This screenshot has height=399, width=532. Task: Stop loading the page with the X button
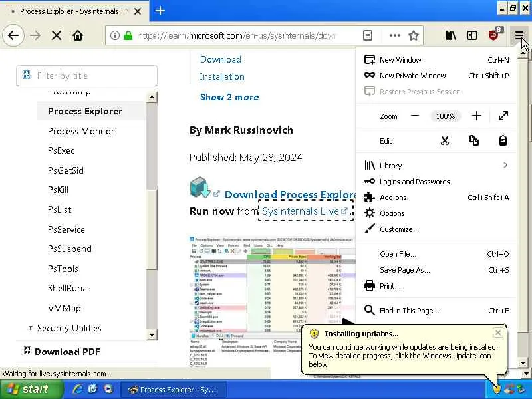click(57, 35)
